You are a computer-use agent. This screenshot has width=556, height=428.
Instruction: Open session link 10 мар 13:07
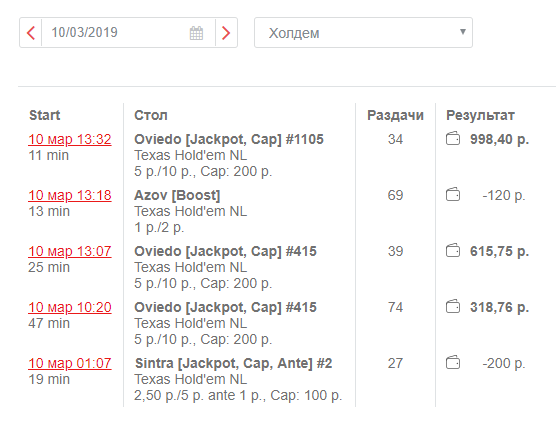pos(70,251)
